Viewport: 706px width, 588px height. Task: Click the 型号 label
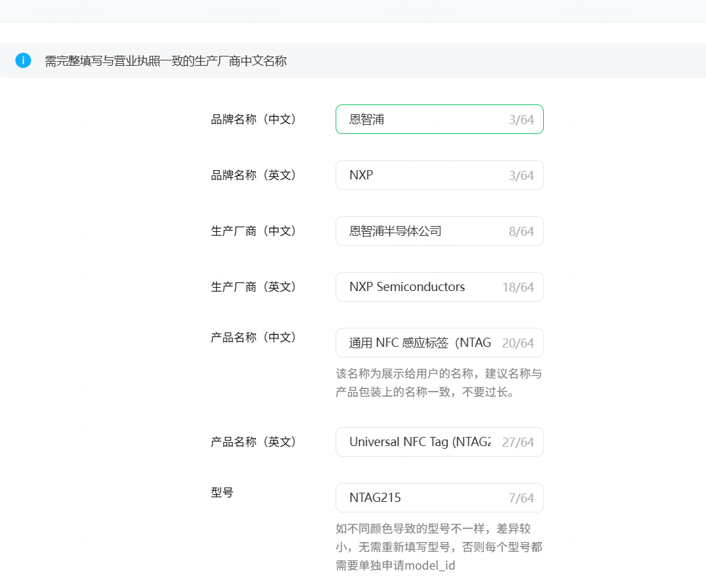coord(222,493)
